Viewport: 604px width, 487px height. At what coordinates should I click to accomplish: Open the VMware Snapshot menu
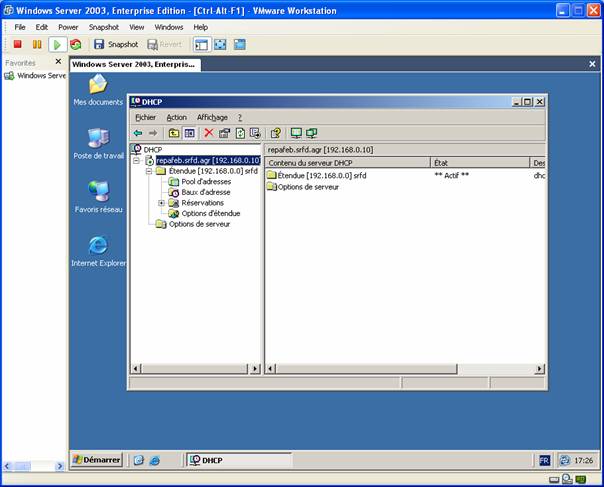[104, 27]
